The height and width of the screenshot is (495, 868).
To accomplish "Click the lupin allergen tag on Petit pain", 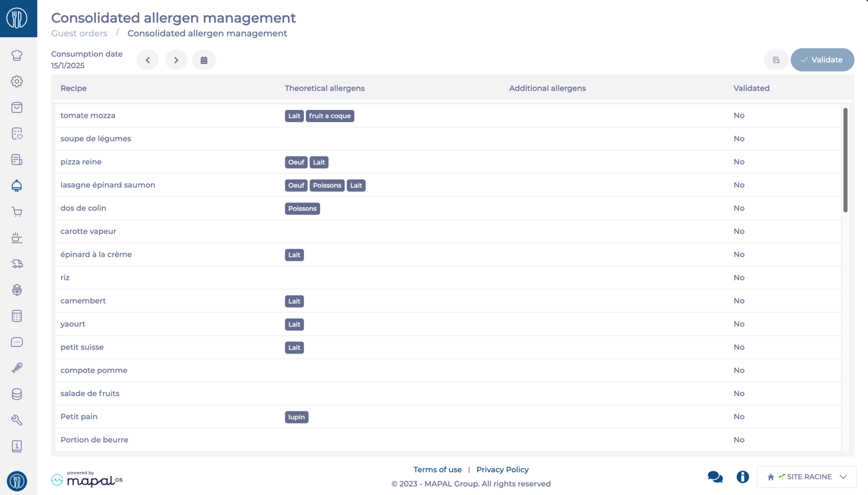I will 296,417.
